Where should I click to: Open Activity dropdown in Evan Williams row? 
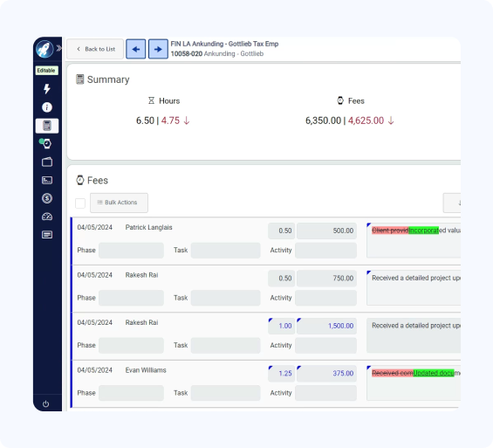coord(325,393)
